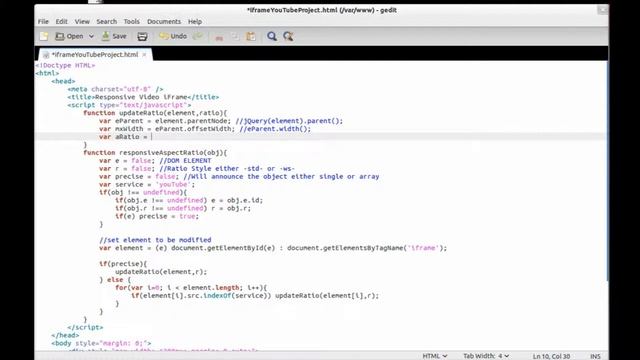640x360 pixels.
Task: Click the 'var e = false; //DOM ELEMENT' line
Action: 155,161
